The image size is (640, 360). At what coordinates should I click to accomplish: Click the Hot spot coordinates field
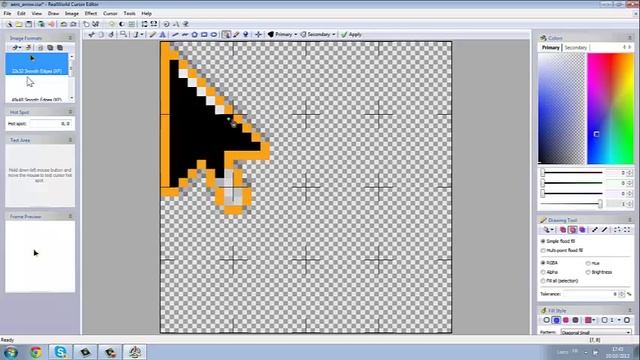51,123
